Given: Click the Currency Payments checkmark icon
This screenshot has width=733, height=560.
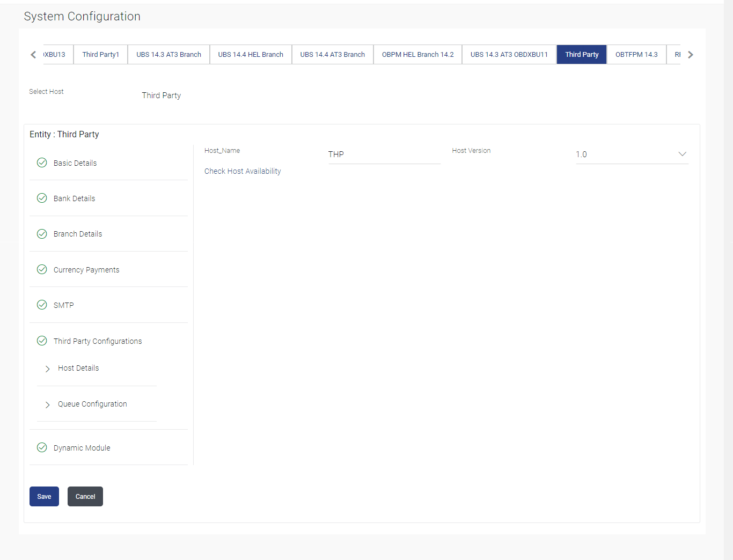Looking at the screenshot, I should coord(42,269).
